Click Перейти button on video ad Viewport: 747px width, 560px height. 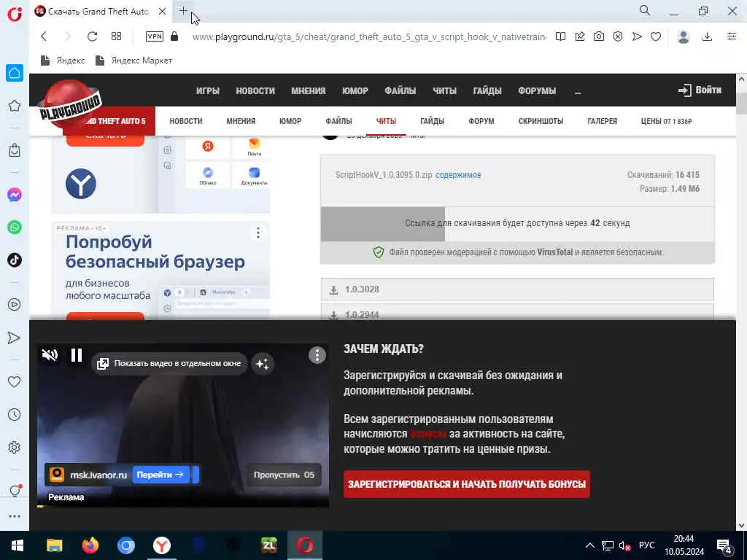[x=160, y=475]
